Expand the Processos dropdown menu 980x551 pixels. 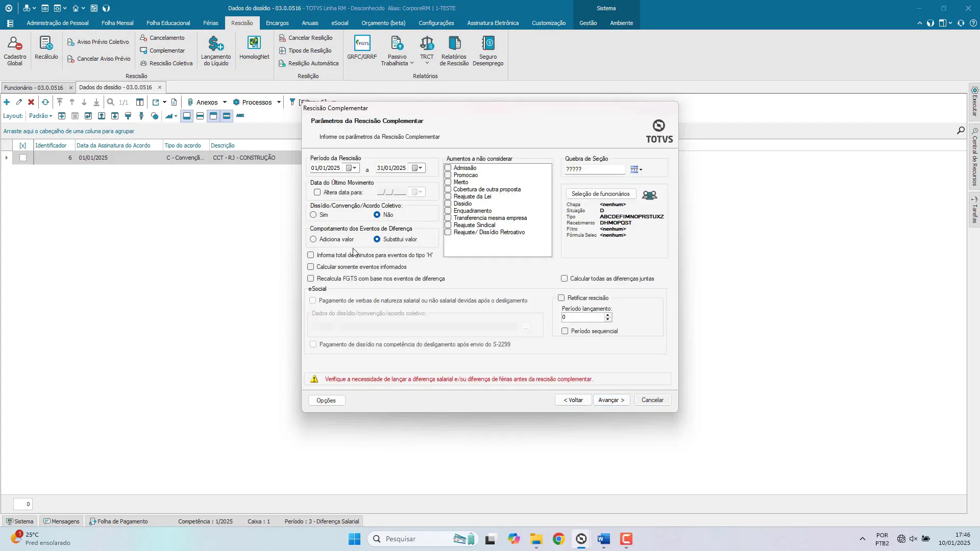pos(279,102)
